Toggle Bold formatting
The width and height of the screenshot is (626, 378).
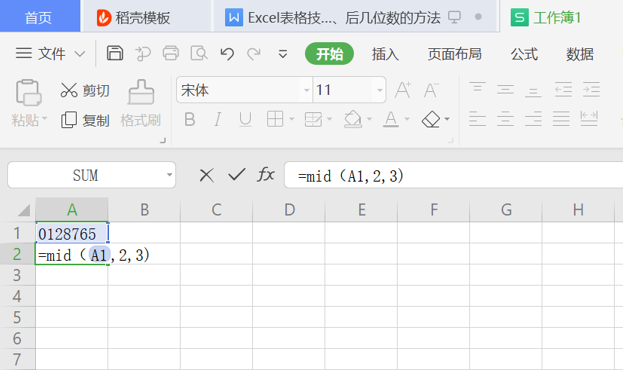click(x=190, y=119)
